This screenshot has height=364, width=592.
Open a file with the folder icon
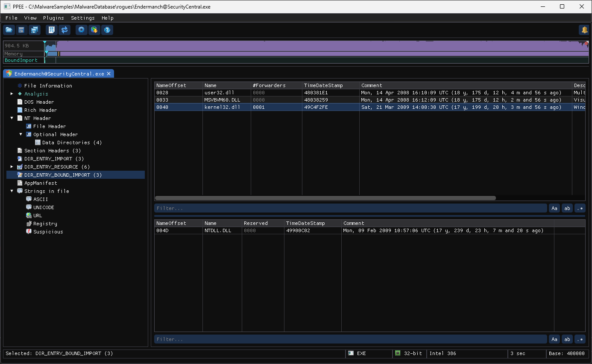click(9, 30)
